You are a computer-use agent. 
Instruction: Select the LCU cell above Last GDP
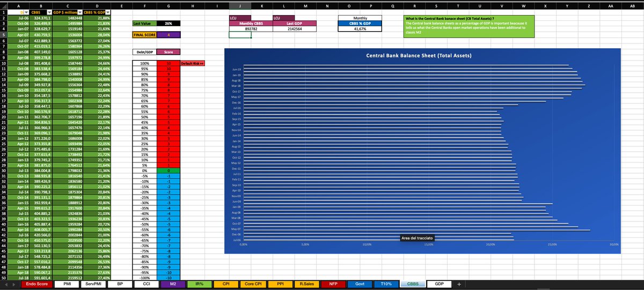[284, 17]
